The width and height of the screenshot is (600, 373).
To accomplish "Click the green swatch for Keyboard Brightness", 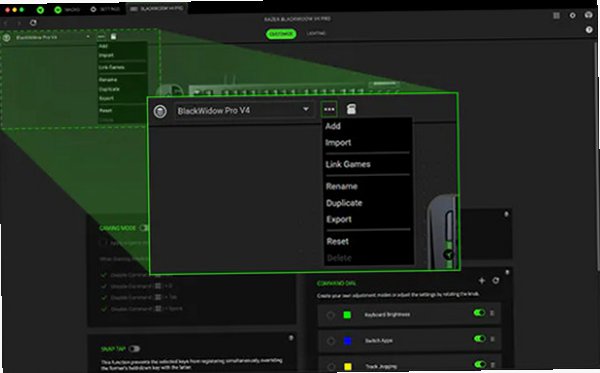I will 347,315.
